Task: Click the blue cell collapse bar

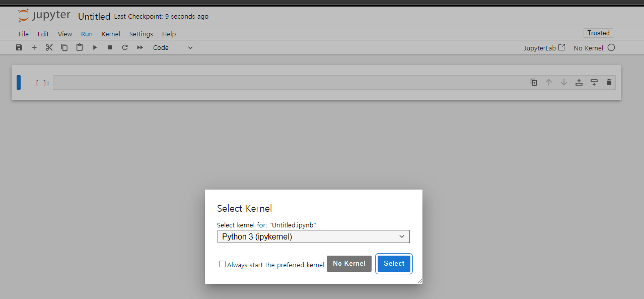Action: pyautogui.click(x=19, y=82)
